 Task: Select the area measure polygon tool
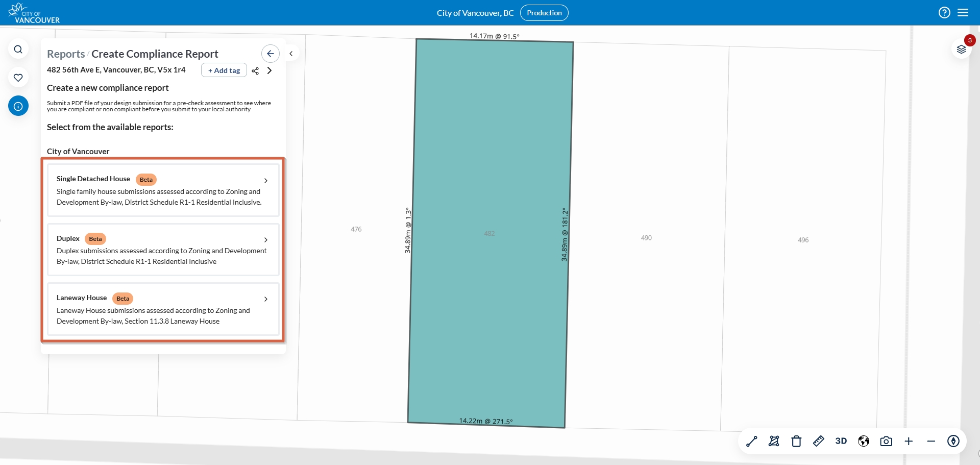tap(774, 442)
